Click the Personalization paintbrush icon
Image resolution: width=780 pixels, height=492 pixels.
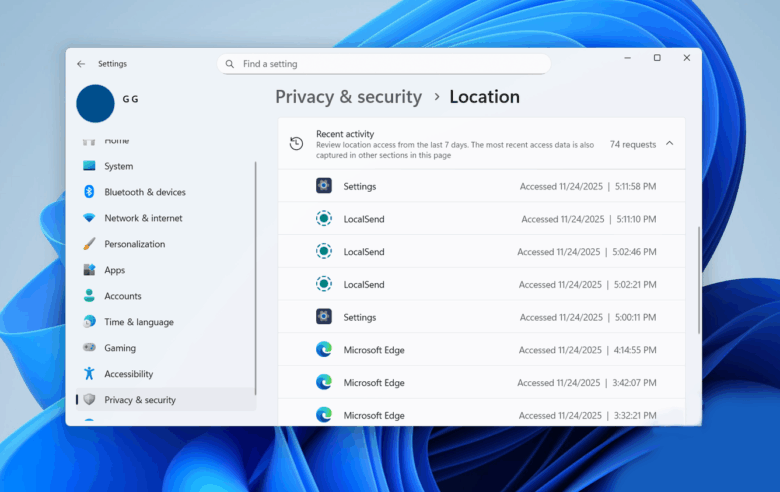pyautogui.click(x=89, y=244)
